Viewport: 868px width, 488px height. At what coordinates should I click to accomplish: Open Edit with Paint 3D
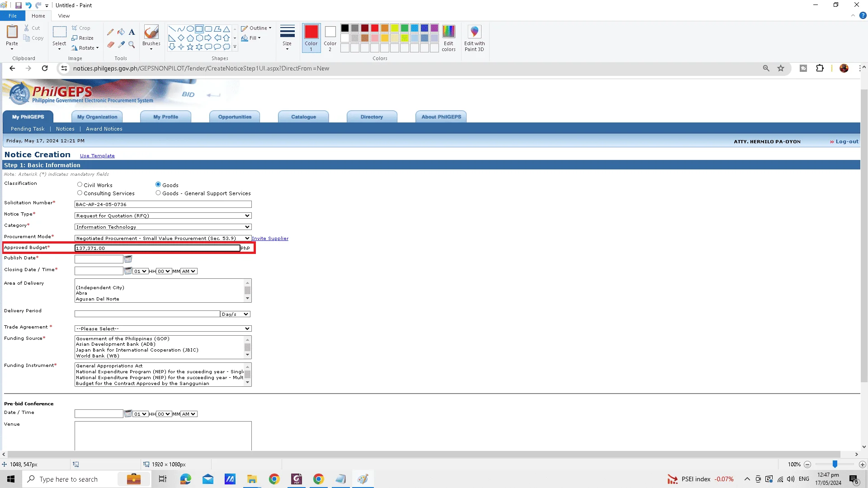click(474, 38)
